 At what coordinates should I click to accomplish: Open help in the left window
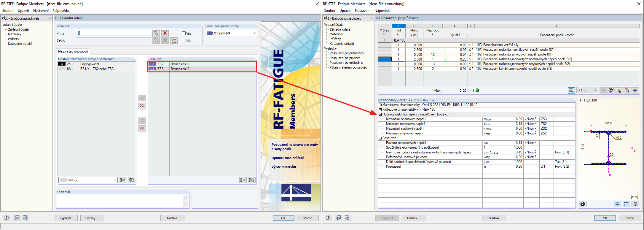click(7, 218)
